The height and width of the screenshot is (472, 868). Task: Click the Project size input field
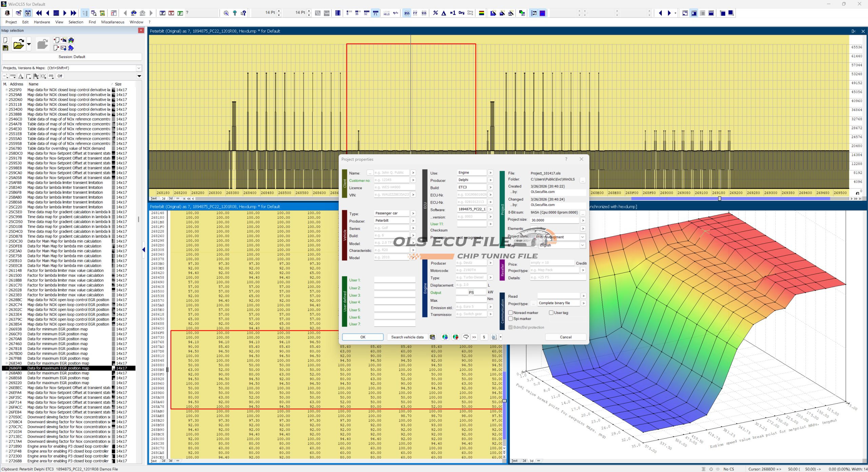point(555,220)
